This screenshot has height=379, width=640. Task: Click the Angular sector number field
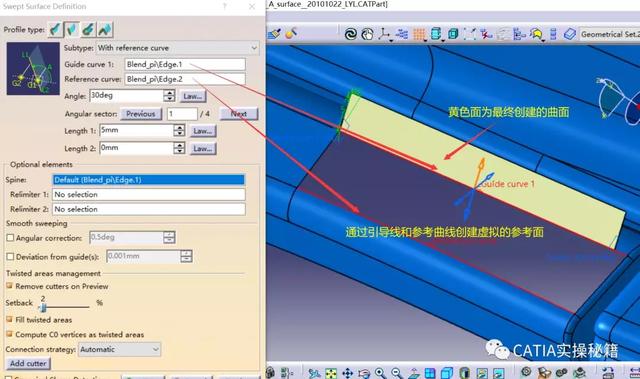point(182,114)
